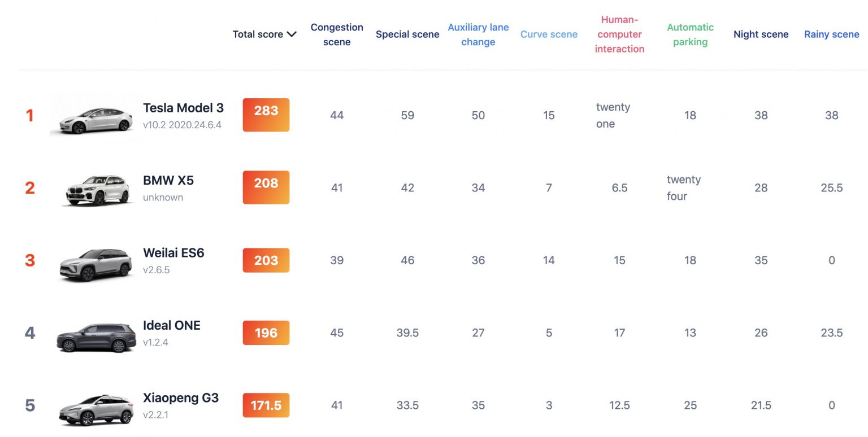868x437 pixels.
Task: Select the Special scene column header
Action: (407, 34)
